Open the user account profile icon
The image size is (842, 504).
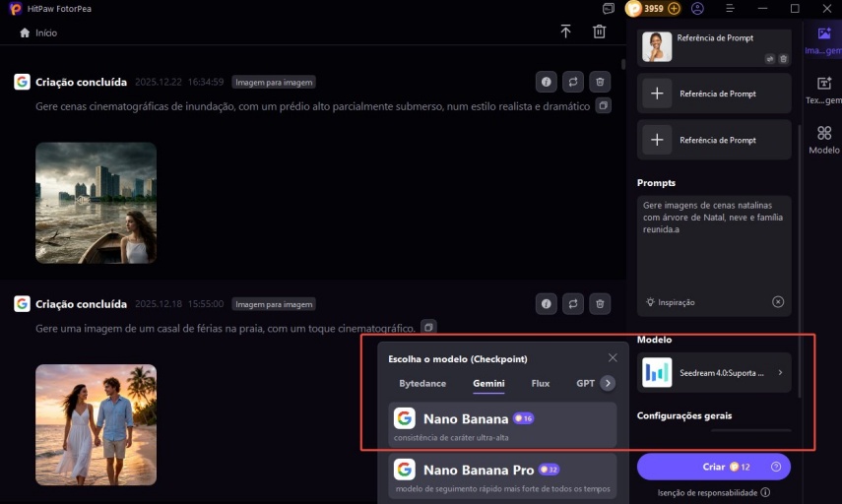tap(698, 8)
